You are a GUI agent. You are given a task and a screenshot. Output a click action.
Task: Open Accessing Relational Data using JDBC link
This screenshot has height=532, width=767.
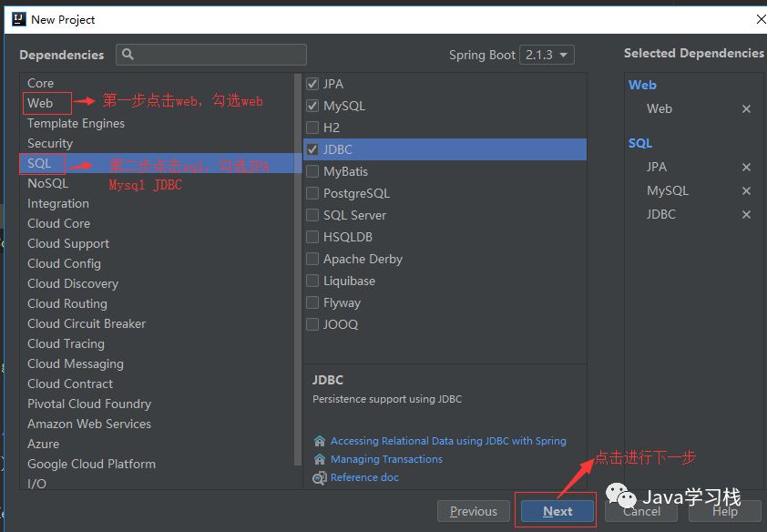448,441
